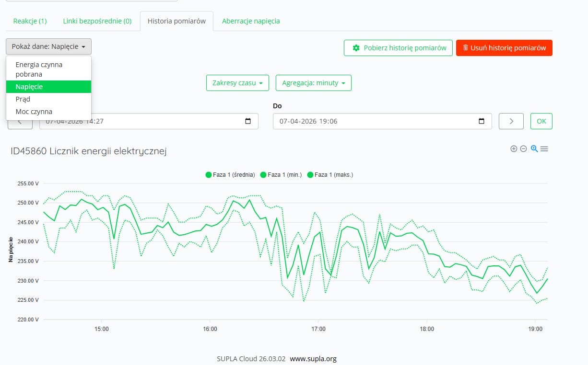
Task: Expand the 'Zakresy czasu' dropdown
Action: [x=237, y=83]
